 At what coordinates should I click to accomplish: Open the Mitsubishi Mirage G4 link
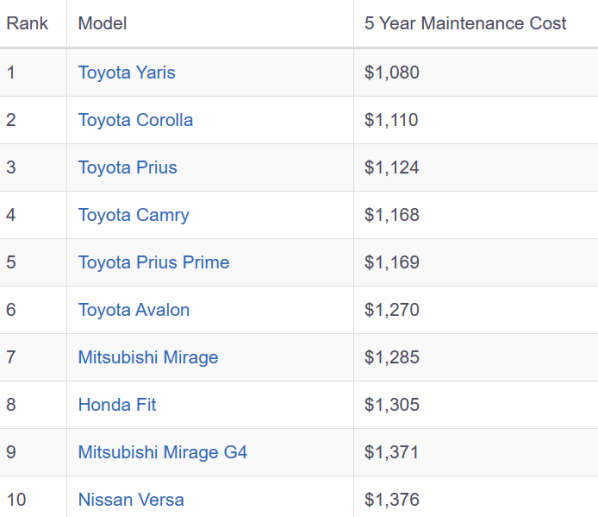pos(162,452)
